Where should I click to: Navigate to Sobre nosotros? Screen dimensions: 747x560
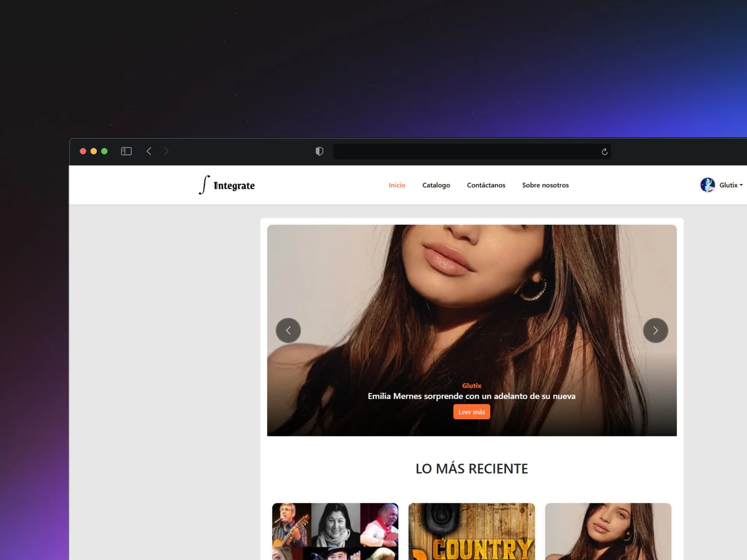[x=545, y=185]
